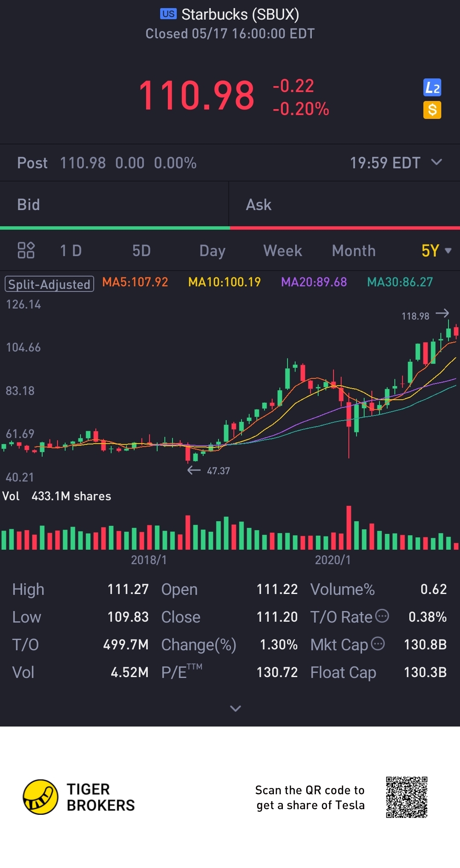The height and width of the screenshot is (868, 460).
Task: Switch to the 5D chart tab
Action: coord(141,251)
